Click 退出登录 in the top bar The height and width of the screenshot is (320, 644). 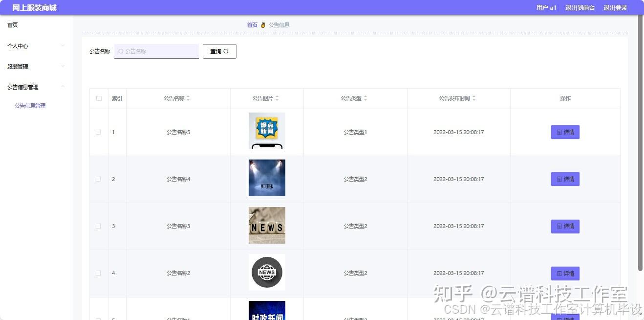(x=615, y=8)
